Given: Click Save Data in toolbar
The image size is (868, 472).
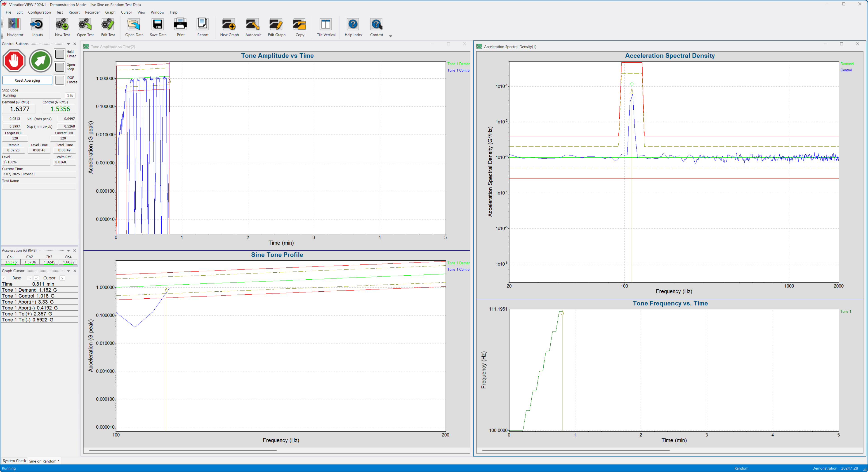Looking at the screenshot, I should coord(158,27).
